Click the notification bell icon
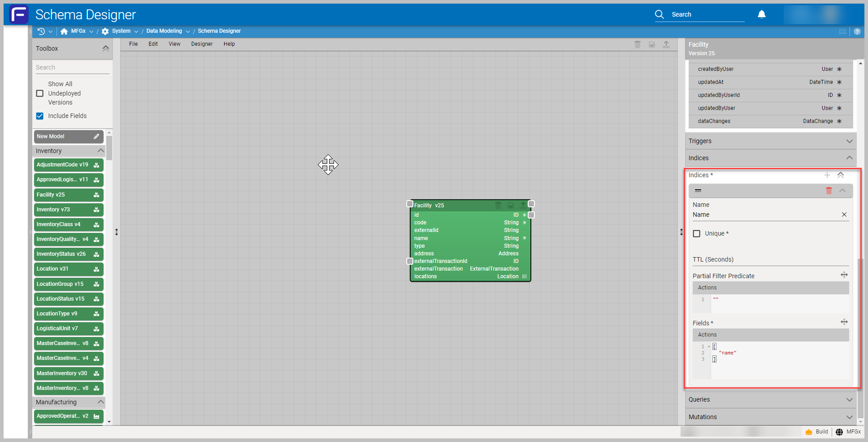The image size is (868, 442). tap(762, 14)
